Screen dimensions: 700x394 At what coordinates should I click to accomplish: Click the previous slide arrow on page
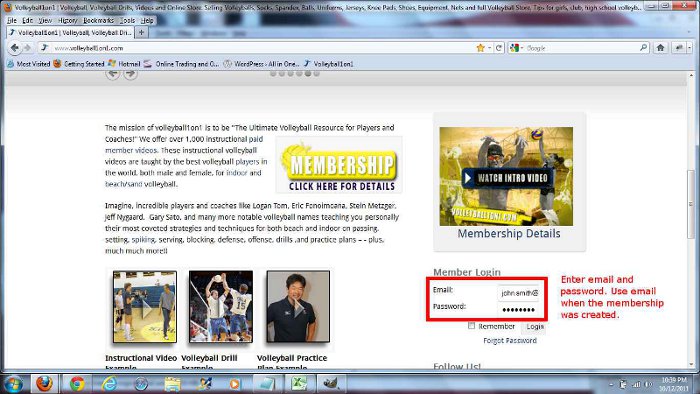point(113,74)
